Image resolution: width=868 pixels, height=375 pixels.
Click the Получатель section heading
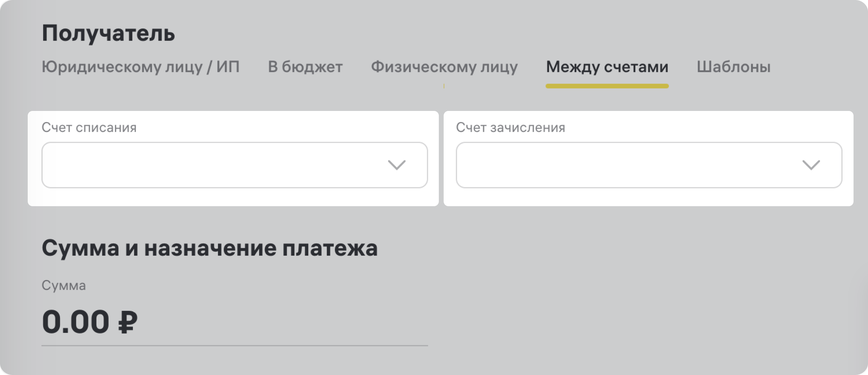pyautogui.click(x=108, y=34)
